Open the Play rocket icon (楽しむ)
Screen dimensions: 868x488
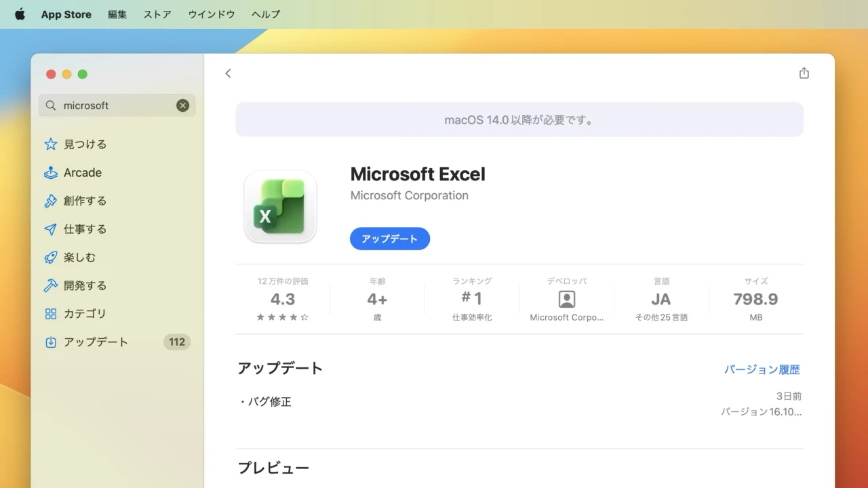50,258
